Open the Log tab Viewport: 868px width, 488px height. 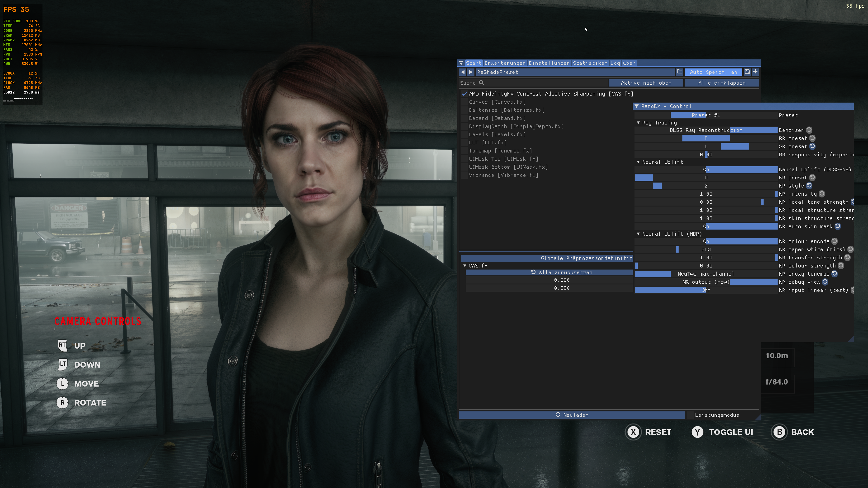click(615, 63)
